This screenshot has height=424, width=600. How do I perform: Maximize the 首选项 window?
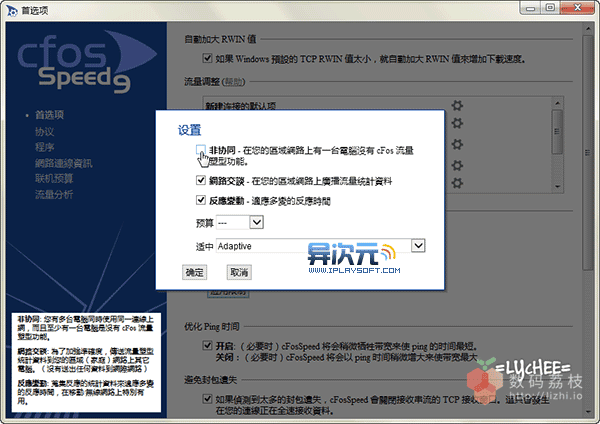pos(550,8)
